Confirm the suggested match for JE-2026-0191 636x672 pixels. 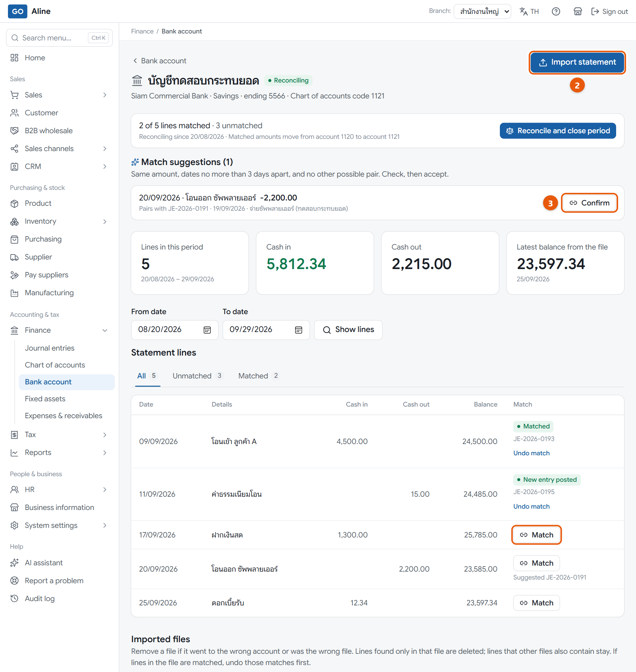click(x=589, y=203)
